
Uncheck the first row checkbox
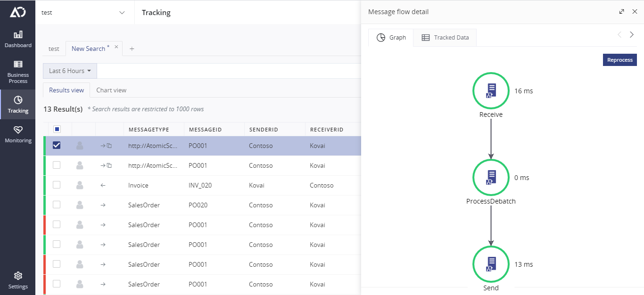(57, 145)
